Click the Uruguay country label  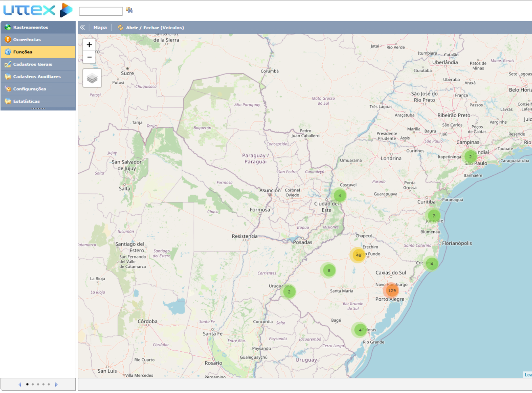(x=306, y=360)
